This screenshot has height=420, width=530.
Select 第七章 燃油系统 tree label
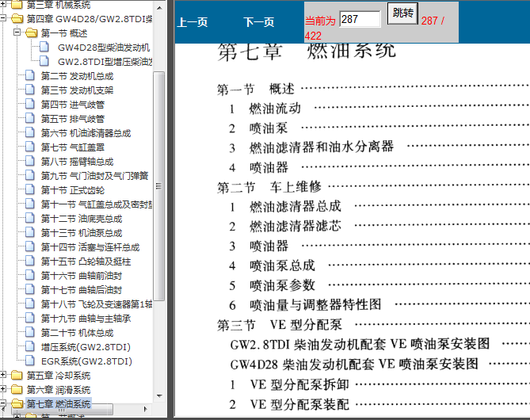[59, 404]
